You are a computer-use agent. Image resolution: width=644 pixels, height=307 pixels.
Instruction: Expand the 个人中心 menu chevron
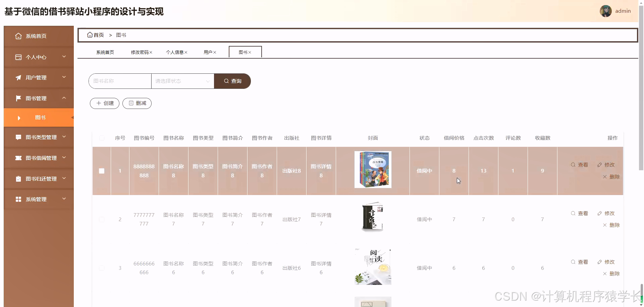(x=64, y=57)
